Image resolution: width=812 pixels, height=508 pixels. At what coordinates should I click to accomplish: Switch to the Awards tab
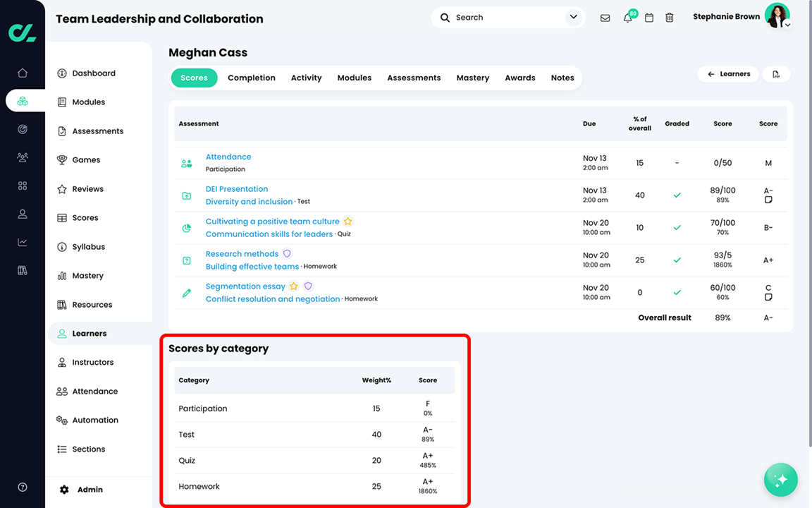(x=520, y=78)
